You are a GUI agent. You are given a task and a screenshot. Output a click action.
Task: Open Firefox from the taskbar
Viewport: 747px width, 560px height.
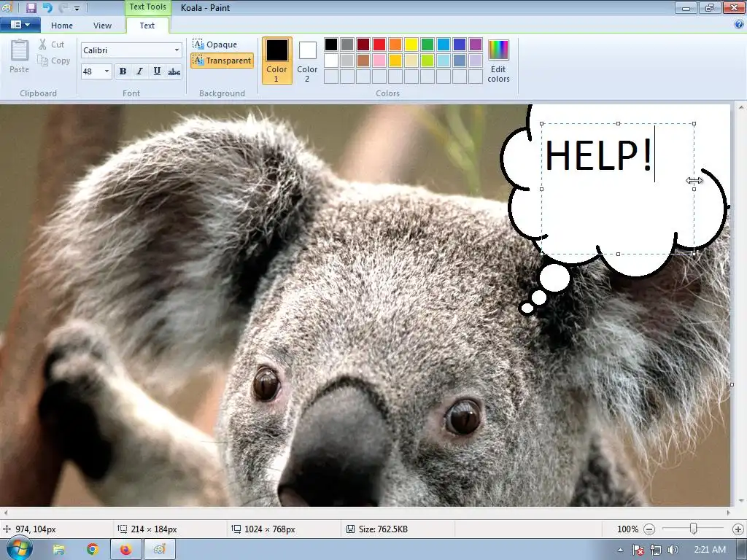point(125,550)
